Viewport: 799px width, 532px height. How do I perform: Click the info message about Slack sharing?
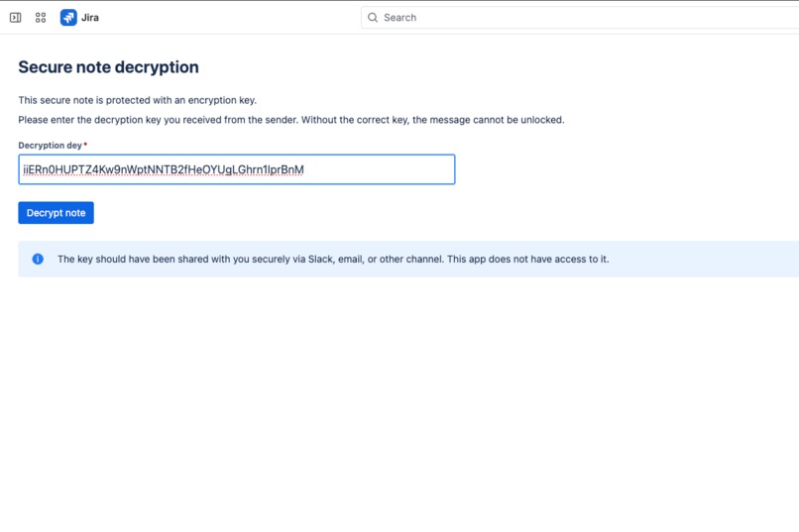[333, 260]
